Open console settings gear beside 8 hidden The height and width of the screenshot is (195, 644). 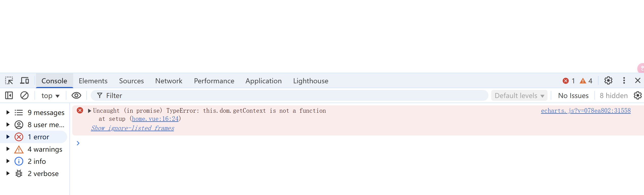(638, 95)
